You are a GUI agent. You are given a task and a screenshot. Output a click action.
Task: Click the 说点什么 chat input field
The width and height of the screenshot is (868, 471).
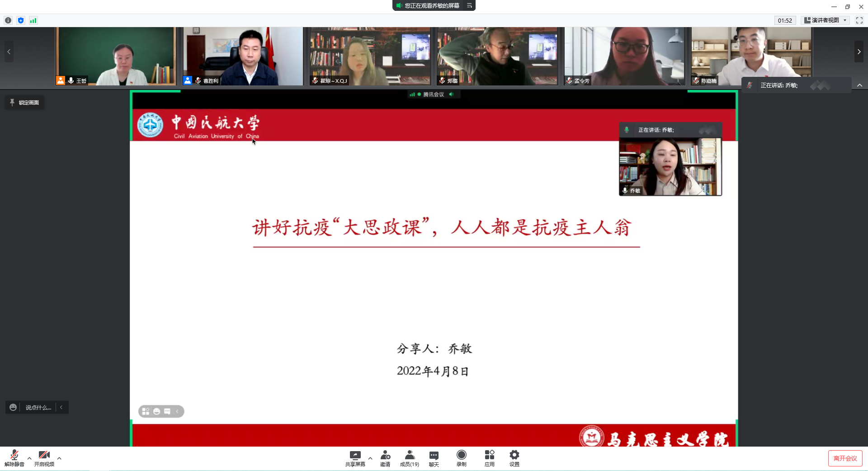tap(38, 407)
